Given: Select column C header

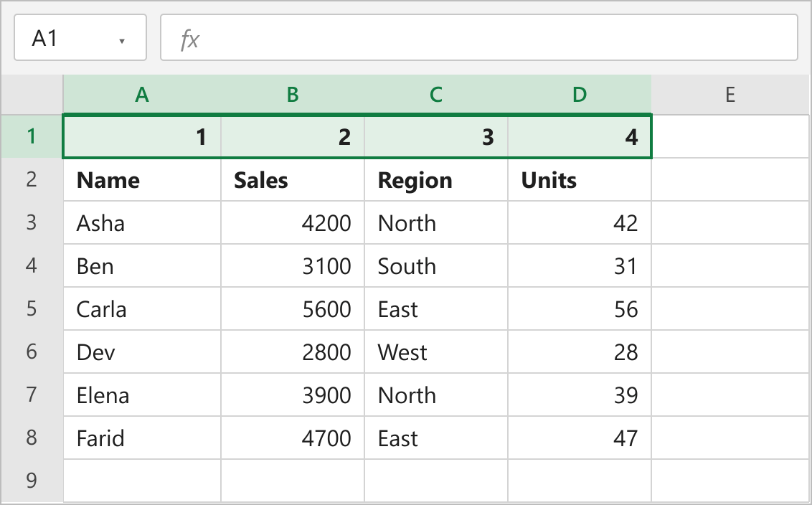Looking at the screenshot, I should [x=436, y=95].
